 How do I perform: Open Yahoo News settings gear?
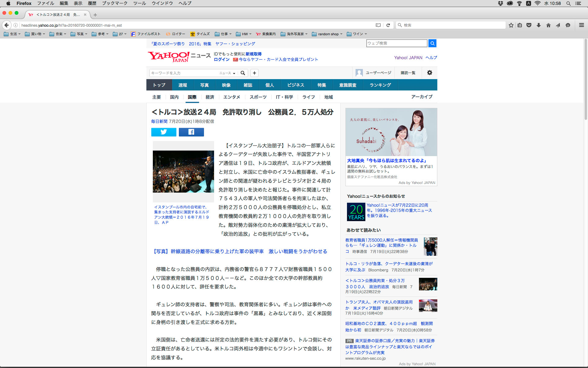coord(429,73)
